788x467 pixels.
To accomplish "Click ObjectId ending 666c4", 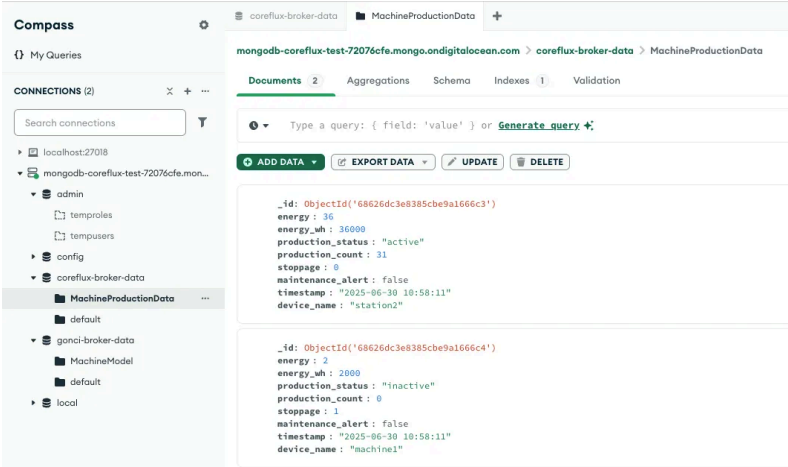I will [400, 348].
